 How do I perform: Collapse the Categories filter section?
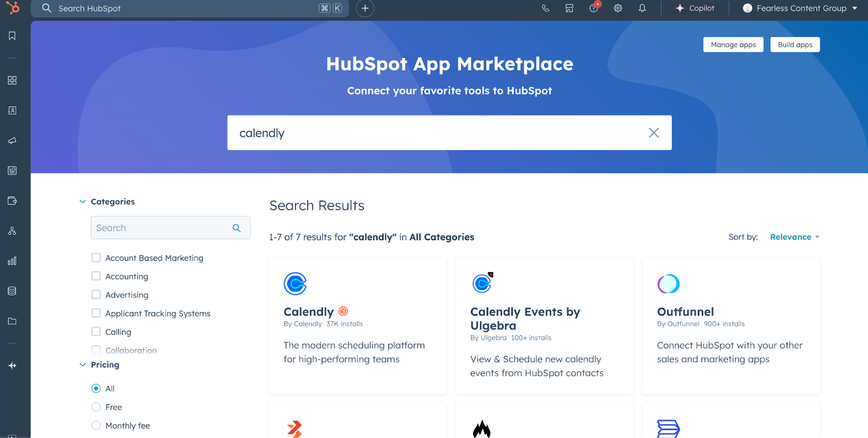(82, 202)
